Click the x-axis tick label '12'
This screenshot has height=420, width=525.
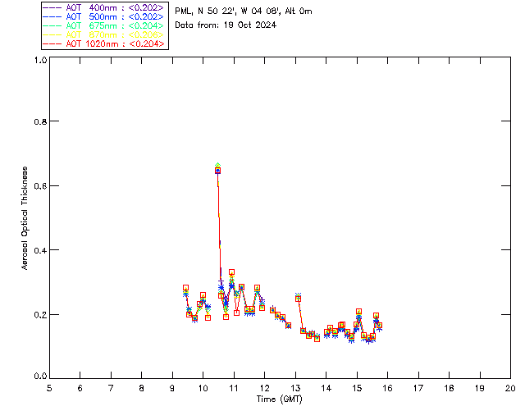tap(264, 388)
